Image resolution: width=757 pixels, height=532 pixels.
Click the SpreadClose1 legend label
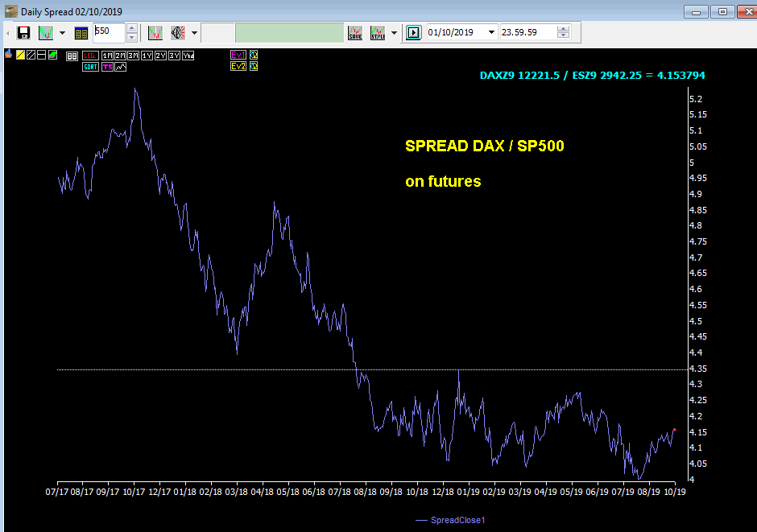(457, 520)
